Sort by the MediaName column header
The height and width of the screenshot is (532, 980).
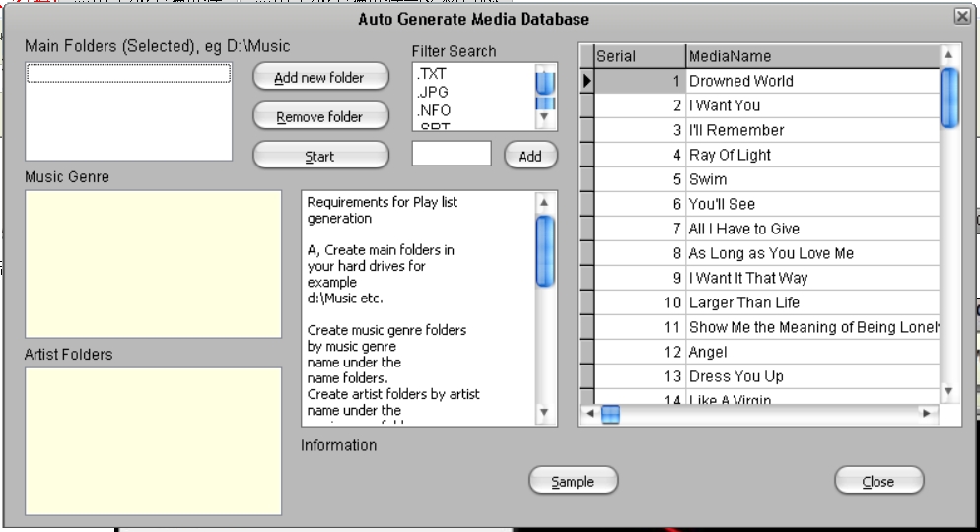(x=811, y=56)
